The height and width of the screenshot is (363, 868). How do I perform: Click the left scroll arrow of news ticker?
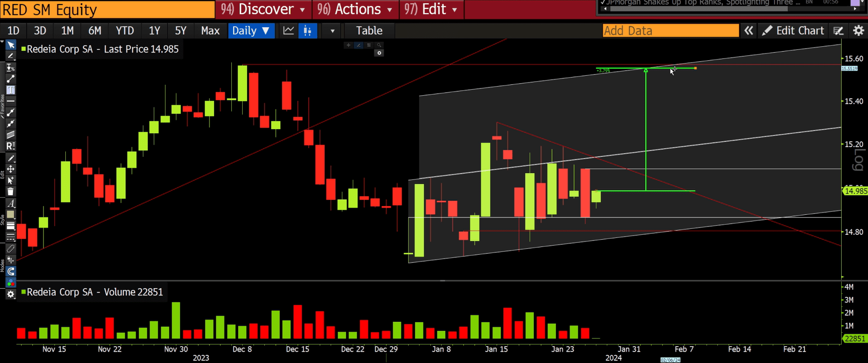pyautogui.click(x=605, y=9)
